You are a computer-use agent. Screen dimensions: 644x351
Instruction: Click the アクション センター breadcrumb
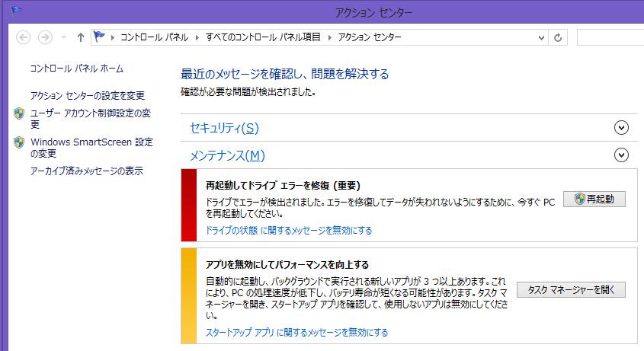coord(370,37)
